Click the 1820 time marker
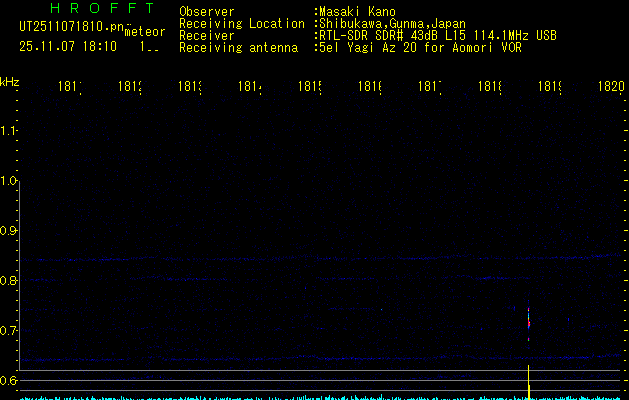Image resolution: width=629 pixels, height=400 pixels. click(611, 87)
